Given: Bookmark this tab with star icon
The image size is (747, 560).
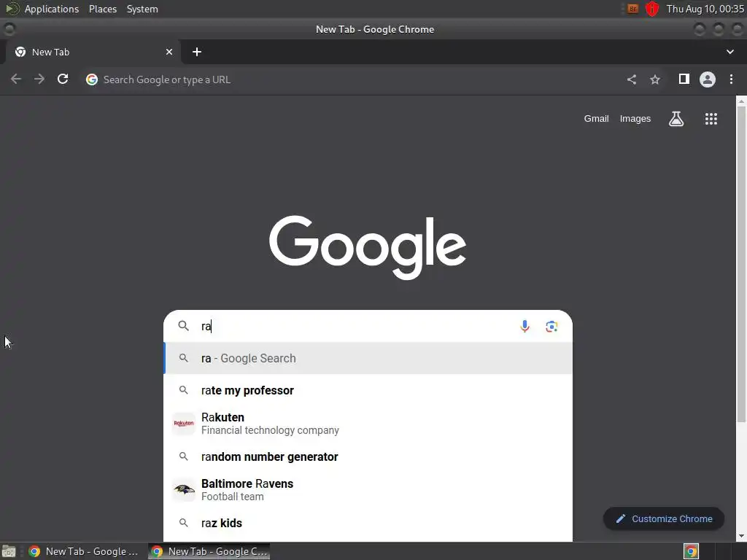Looking at the screenshot, I should (655, 79).
